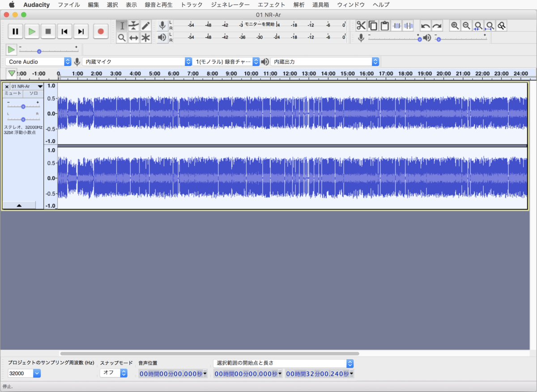The image size is (537, 392).
Task: Open the ジェネレーター menu
Action: (x=230, y=5)
